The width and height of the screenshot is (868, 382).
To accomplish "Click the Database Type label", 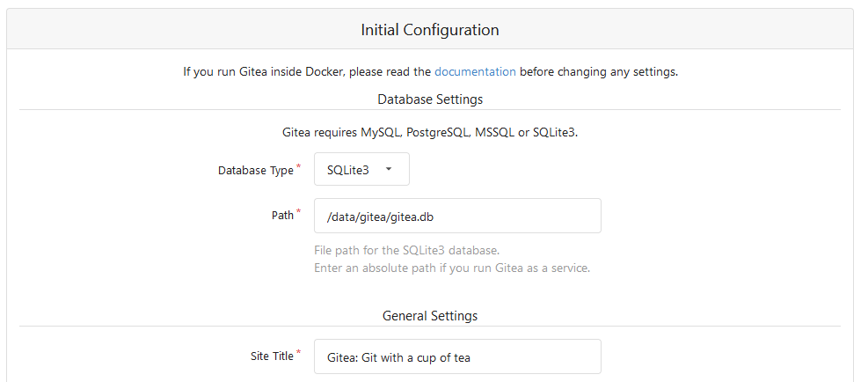I will tap(255, 171).
